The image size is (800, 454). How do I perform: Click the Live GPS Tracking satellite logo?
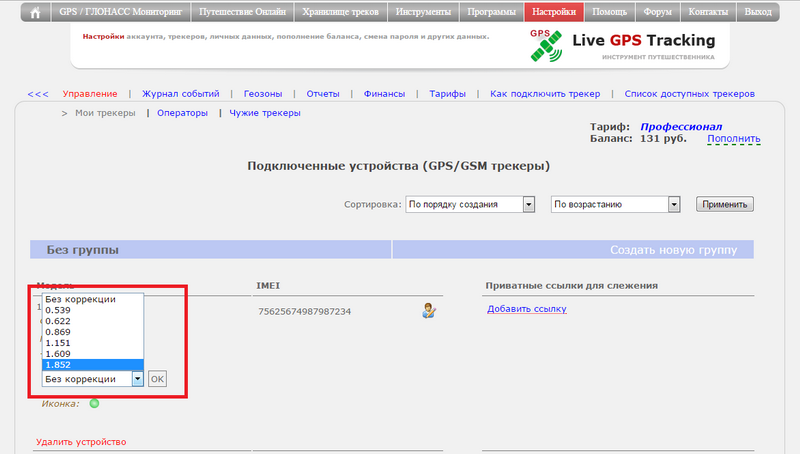[546, 44]
